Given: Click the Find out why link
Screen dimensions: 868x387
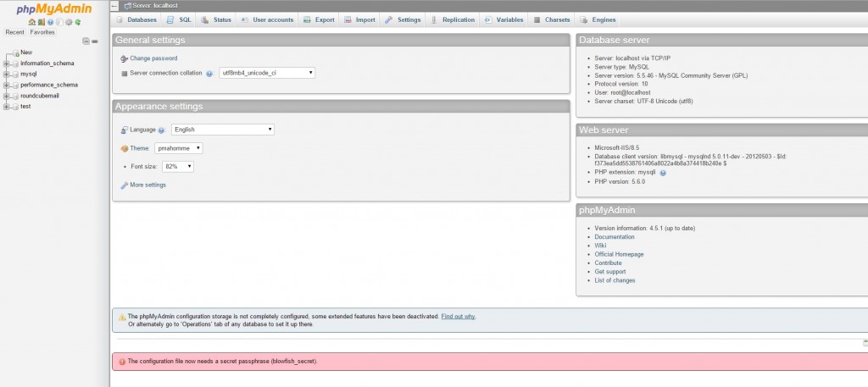Looking at the screenshot, I should (x=458, y=316).
